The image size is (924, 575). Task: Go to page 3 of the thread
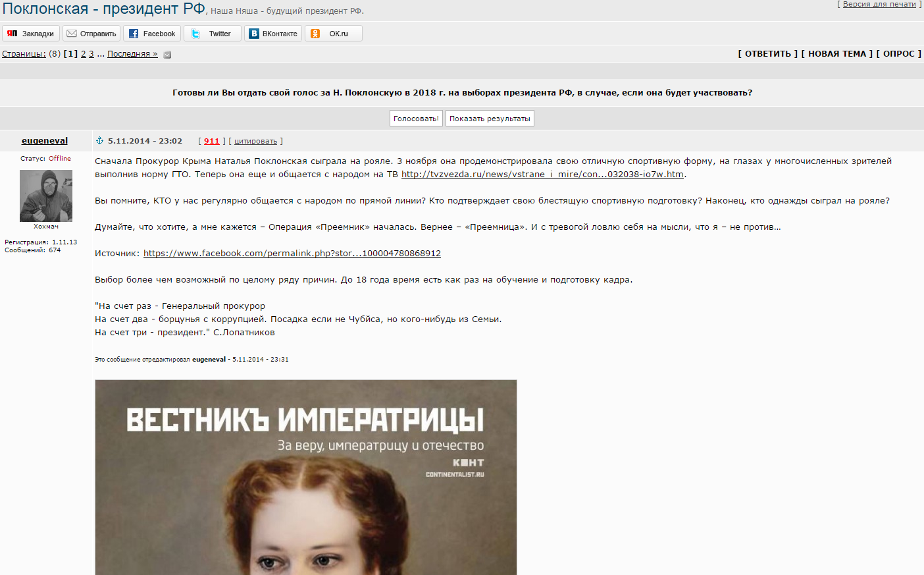91,54
